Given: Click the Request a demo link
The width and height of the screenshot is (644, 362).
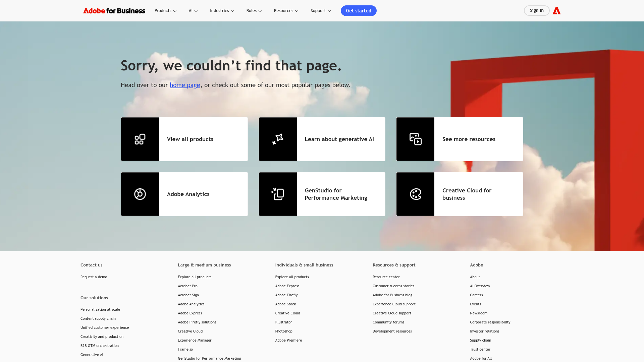Looking at the screenshot, I should point(94,277).
